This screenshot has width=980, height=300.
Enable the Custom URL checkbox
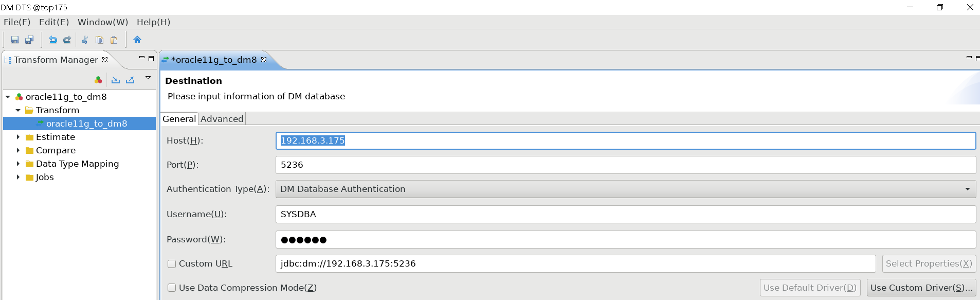172,264
